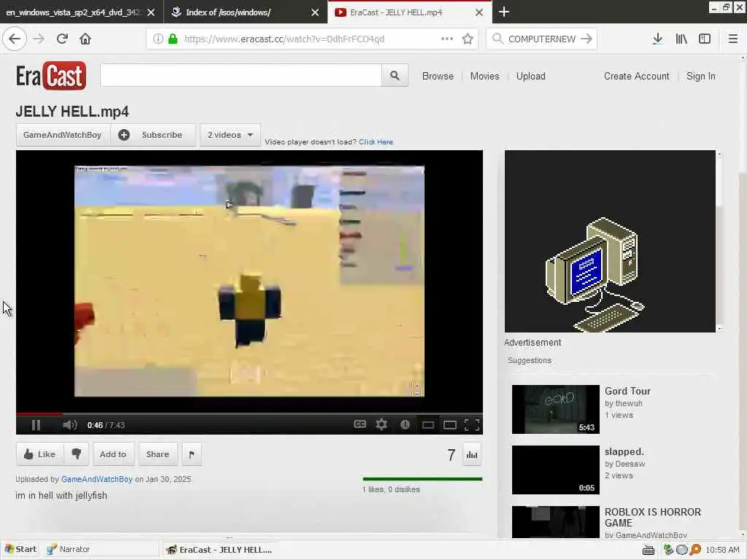Open the downloads arrow icon
The height and width of the screenshot is (560, 747).
click(657, 39)
